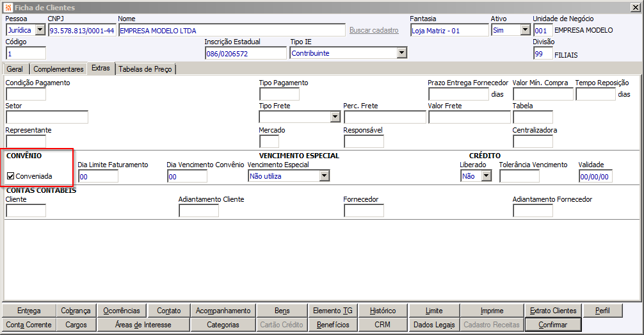The image size is (644, 335).
Task: Click the Tipo Pagamento field
Action: coord(279,94)
